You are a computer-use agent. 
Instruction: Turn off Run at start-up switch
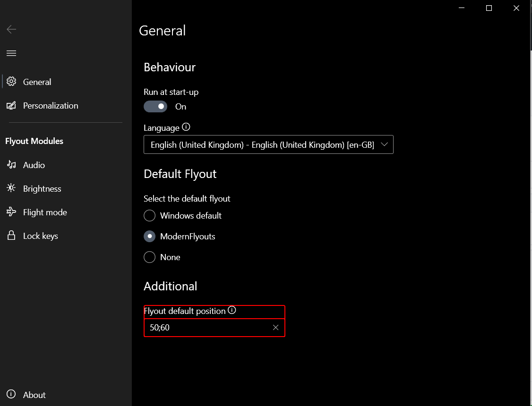155,106
